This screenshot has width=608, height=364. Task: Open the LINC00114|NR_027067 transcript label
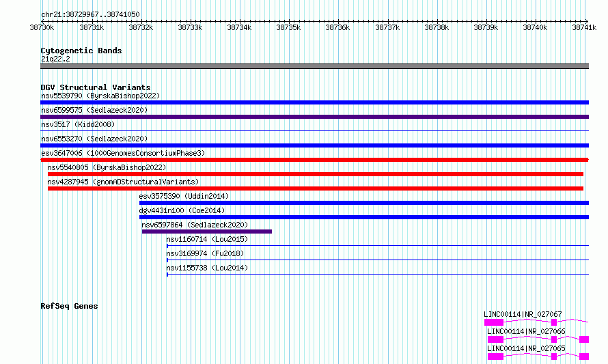[x=523, y=314]
